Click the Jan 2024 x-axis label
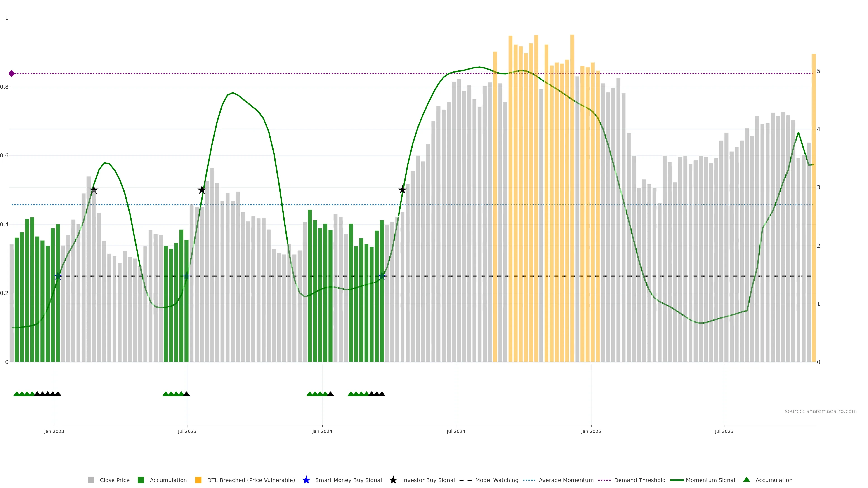 click(x=322, y=431)
